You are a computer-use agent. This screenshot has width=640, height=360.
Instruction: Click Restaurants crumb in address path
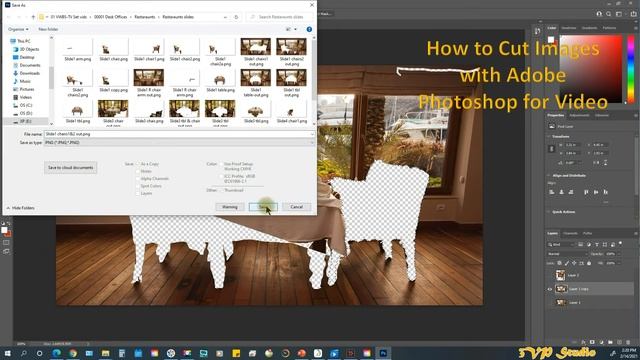point(145,17)
